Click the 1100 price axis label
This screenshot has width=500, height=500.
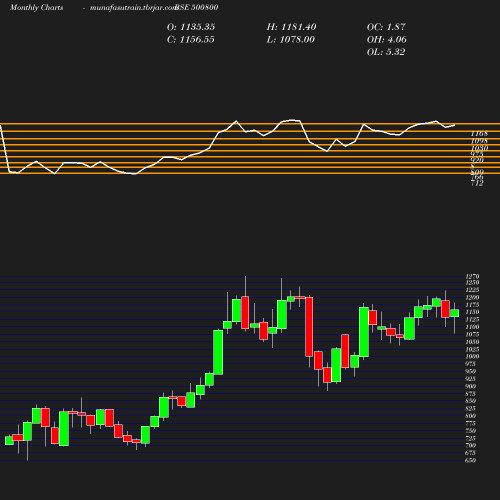(472, 327)
